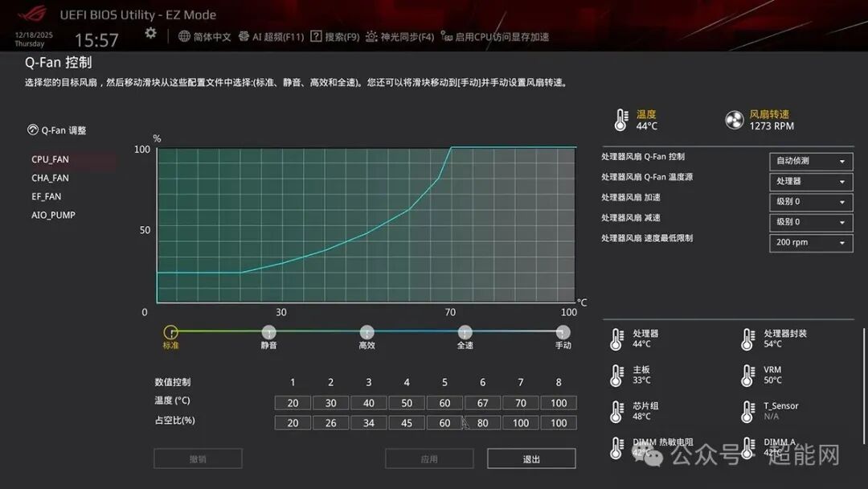Open the Q-Fan 温度源 source dropdown
Viewport: 868px width, 489px height.
click(809, 182)
